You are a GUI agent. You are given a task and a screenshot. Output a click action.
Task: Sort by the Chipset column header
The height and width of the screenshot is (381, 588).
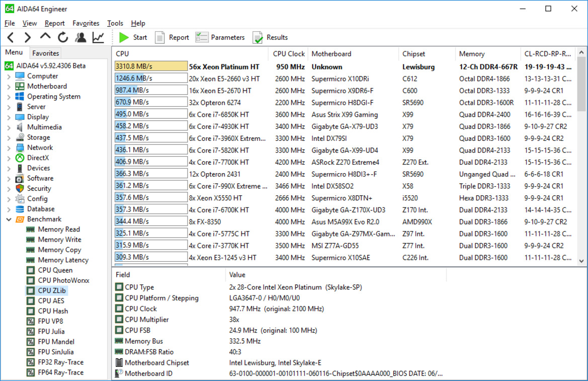pos(427,54)
